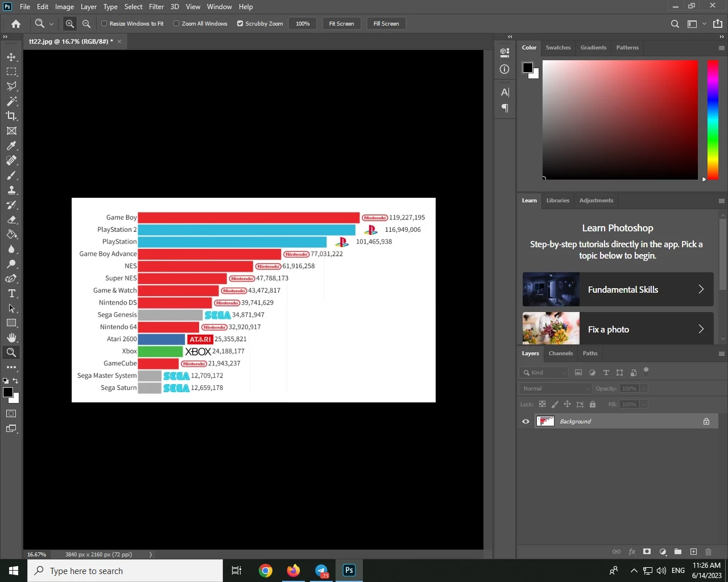Viewport: 728px width, 582px height.
Task: Create a new layer icon
Action: coord(693,551)
